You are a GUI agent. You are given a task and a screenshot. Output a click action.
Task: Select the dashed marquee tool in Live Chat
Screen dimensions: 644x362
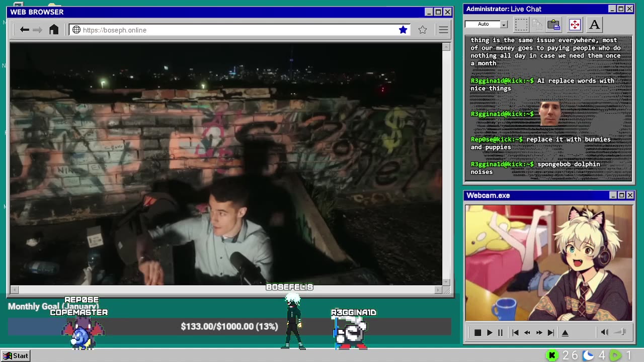pos(521,24)
